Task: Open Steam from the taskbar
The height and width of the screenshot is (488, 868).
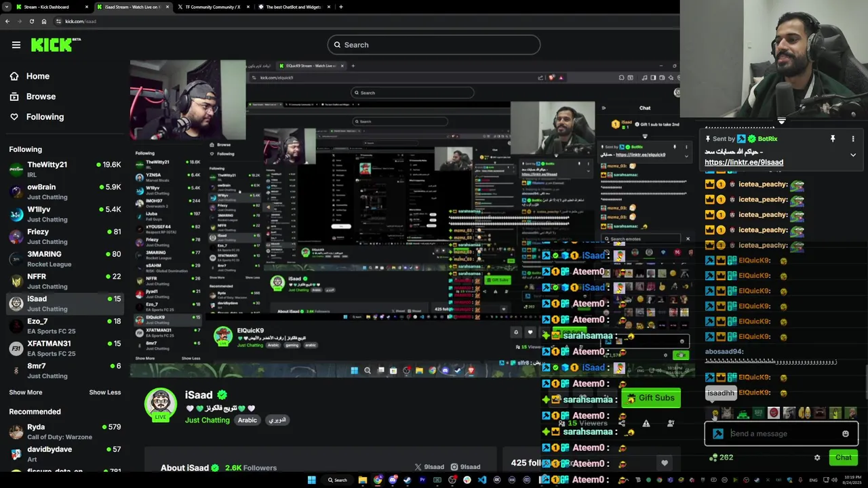Action: tap(408, 480)
